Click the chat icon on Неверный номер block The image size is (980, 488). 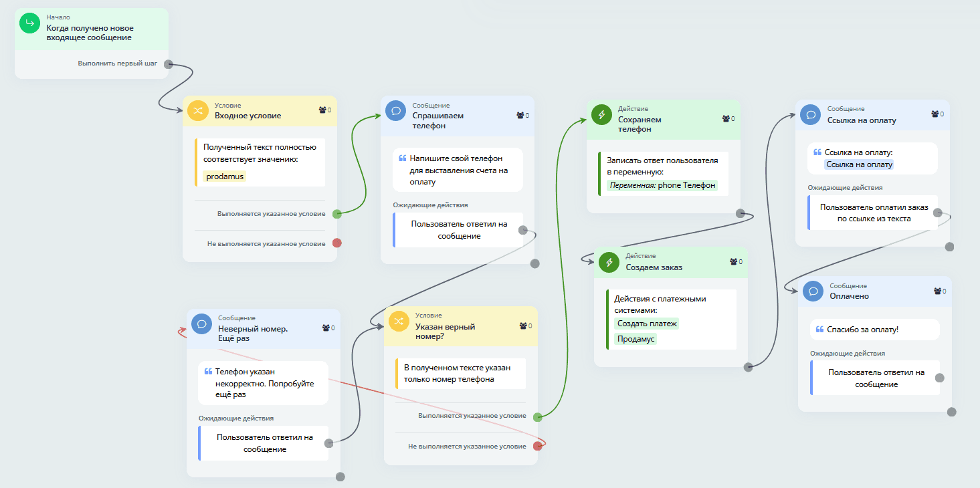pyautogui.click(x=202, y=324)
